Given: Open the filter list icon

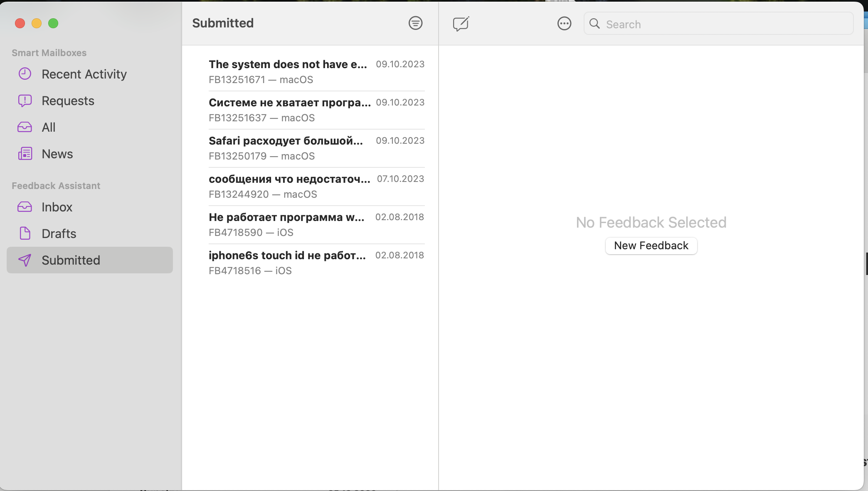Looking at the screenshot, I should (415, 23).
